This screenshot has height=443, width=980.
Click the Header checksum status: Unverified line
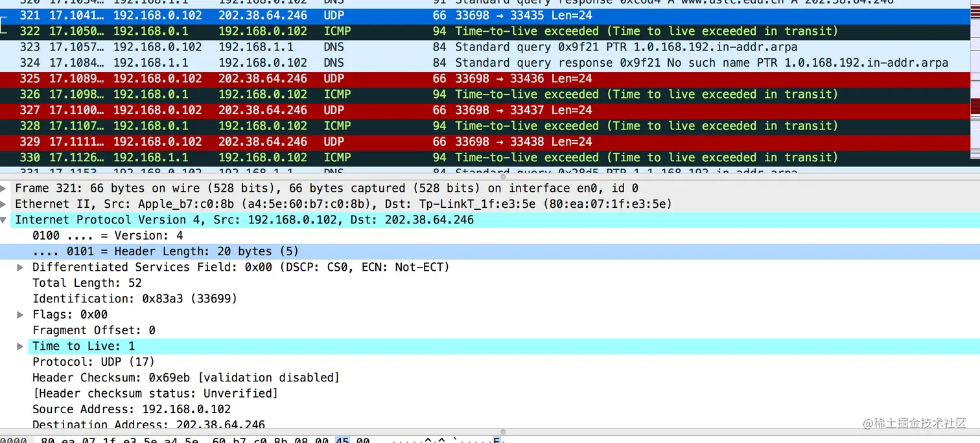click(156, 393)
